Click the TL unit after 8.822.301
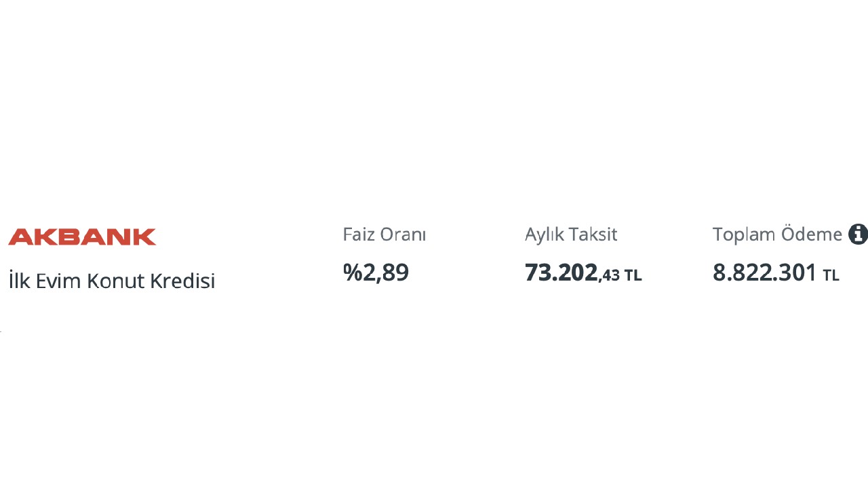This screenshot has height=488, width=868. tap(831, 275)
